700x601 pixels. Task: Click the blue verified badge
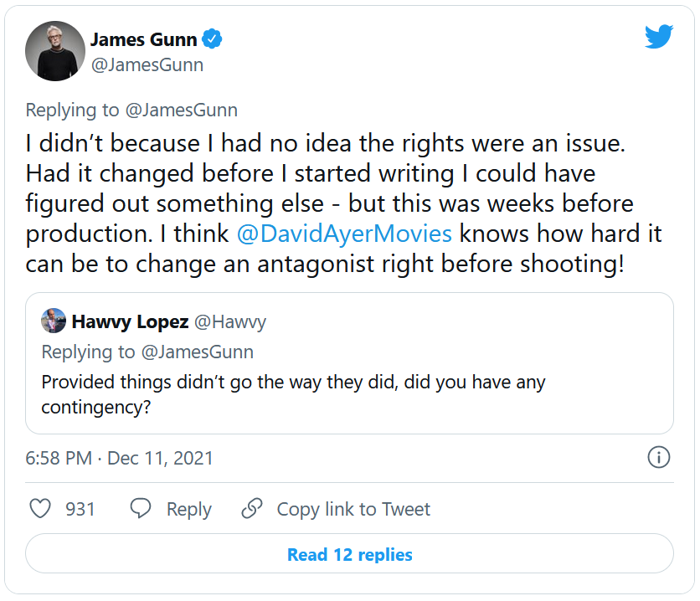click(x=214, y=39)
